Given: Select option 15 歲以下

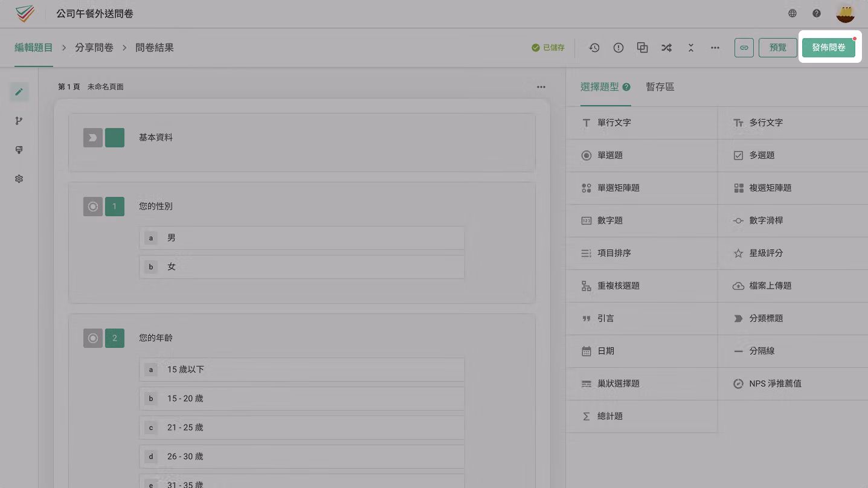Looking at the screenshot, I should (302, 370).
